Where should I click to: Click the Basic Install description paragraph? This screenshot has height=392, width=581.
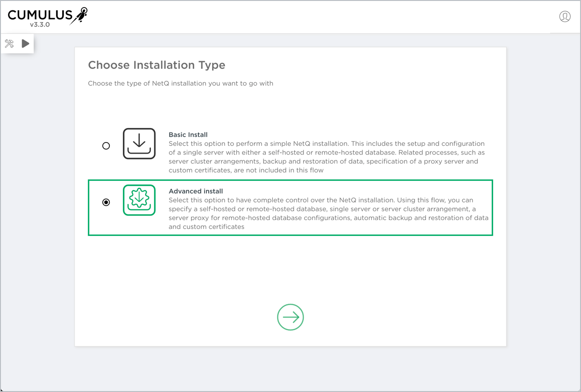tap(326, 157)
